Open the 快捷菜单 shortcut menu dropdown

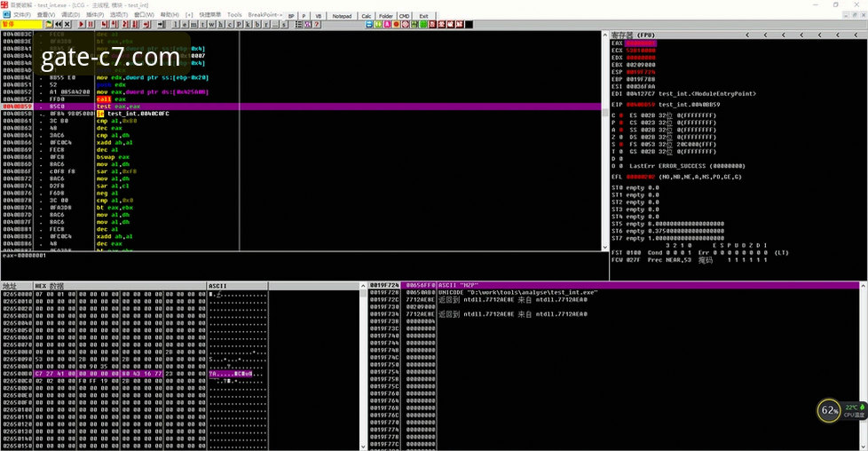[x=210, y=15]
